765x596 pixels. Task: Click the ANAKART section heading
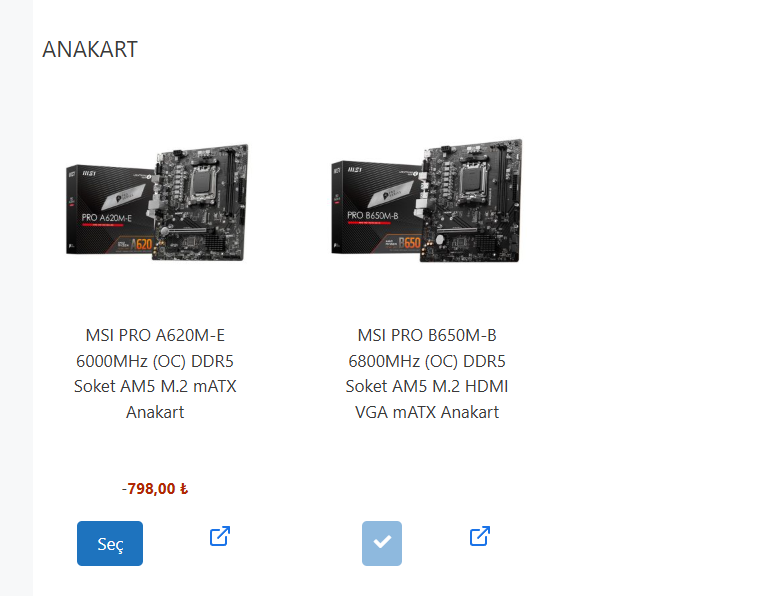(90, 49)
